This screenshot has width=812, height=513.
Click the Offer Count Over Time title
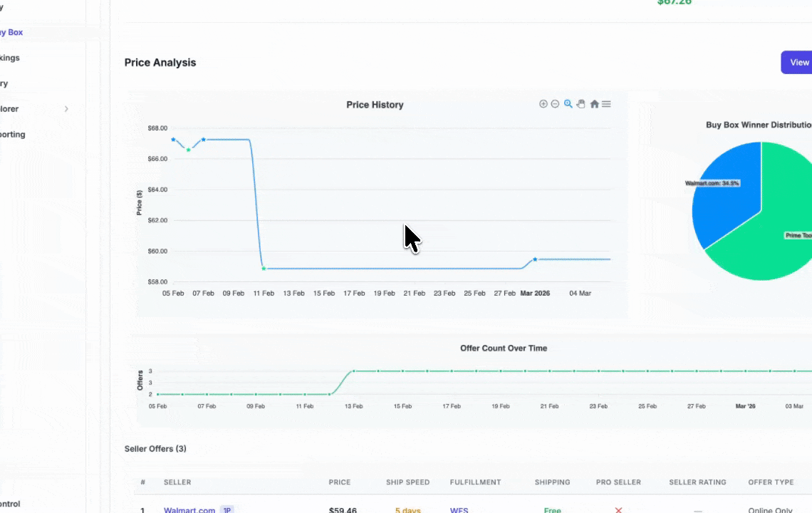504,348
